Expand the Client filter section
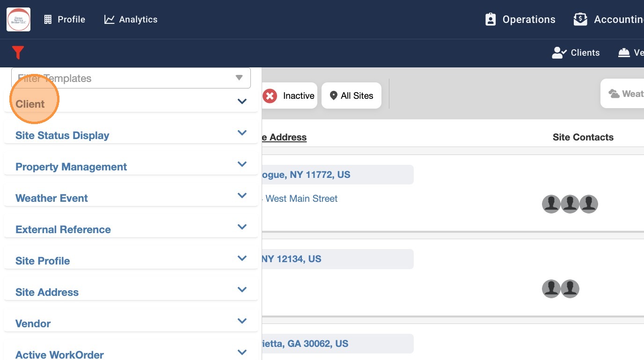Screen dimensions: 644x360 [242, 101]
